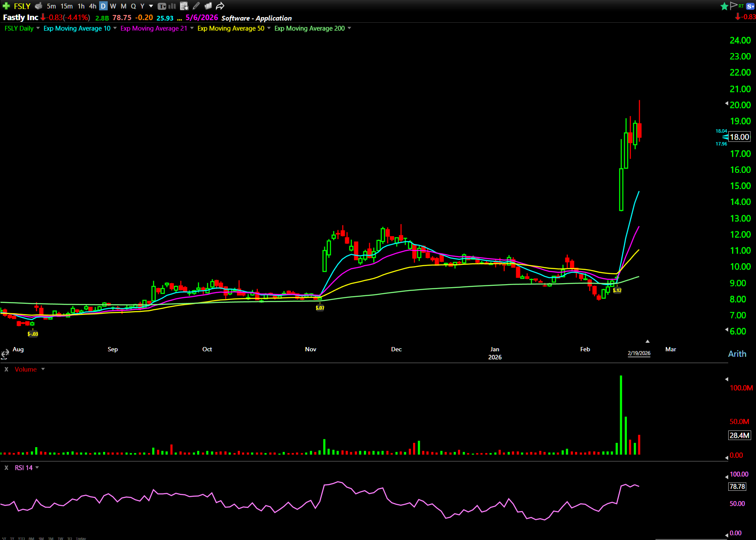This screenshot has height=540, width=756.
Task: Open the calendar add icon in toolbar
Action: 184,6
